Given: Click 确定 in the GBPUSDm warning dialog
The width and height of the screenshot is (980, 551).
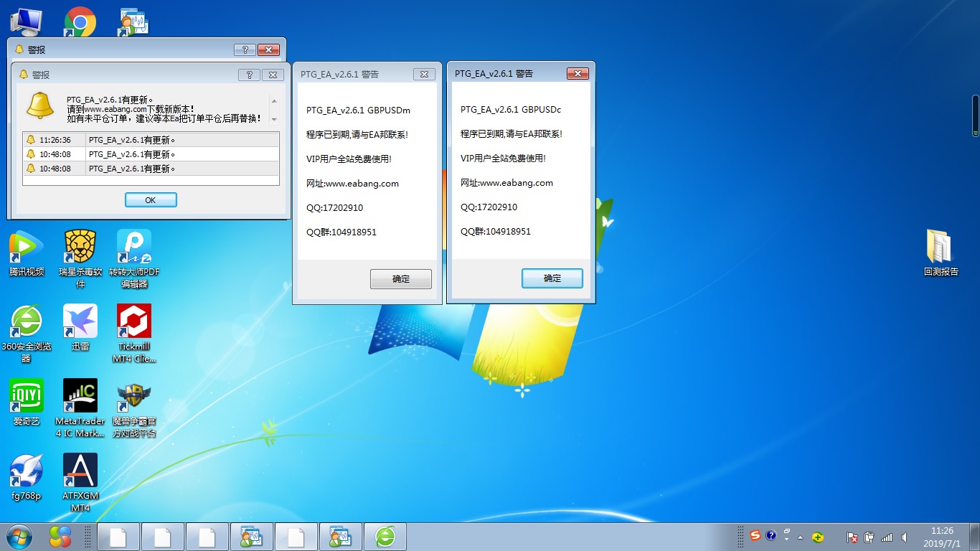Looking at the screenshot, I should tap(401, 279).
